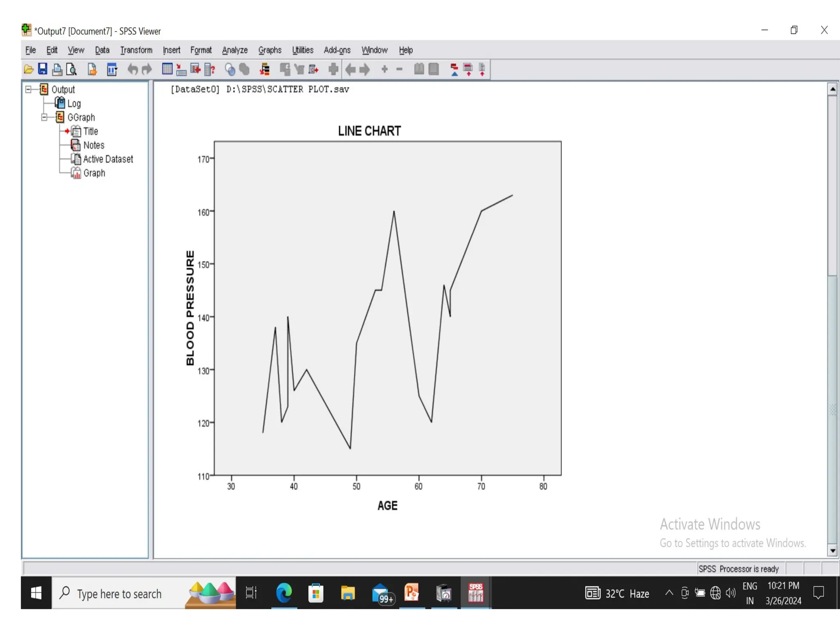Click the Open file folder icon
This screenshot has width=840, height=630.
(28, 69)
